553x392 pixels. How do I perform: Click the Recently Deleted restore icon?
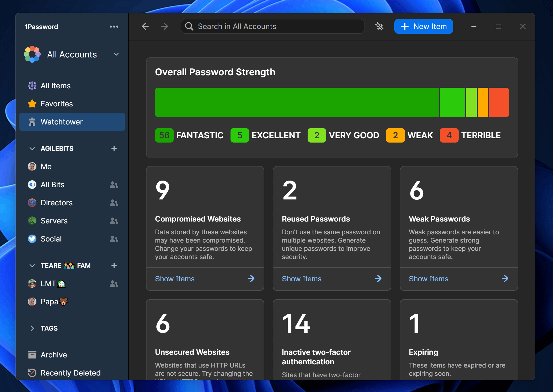[x=32, y=373]
